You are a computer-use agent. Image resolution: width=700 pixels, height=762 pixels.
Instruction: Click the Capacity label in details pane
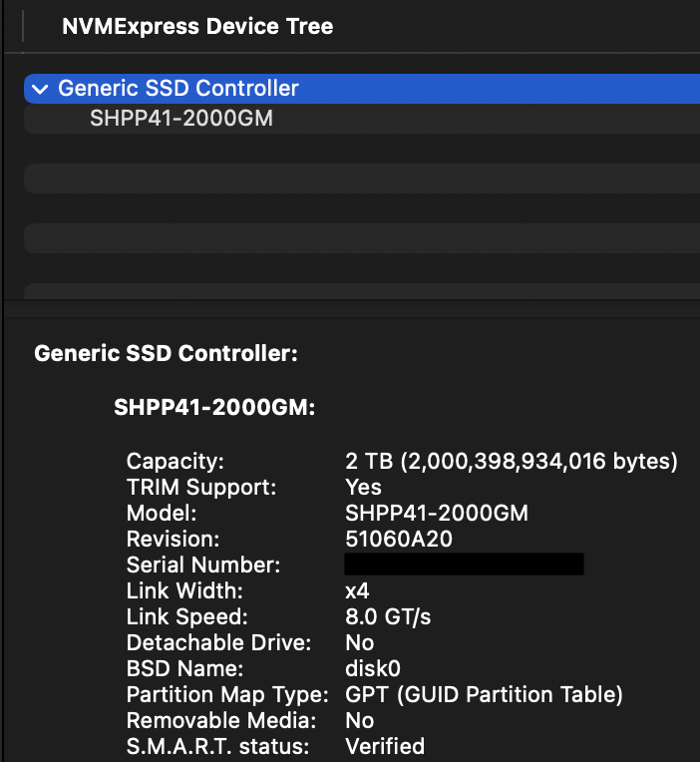coord(175,462)
